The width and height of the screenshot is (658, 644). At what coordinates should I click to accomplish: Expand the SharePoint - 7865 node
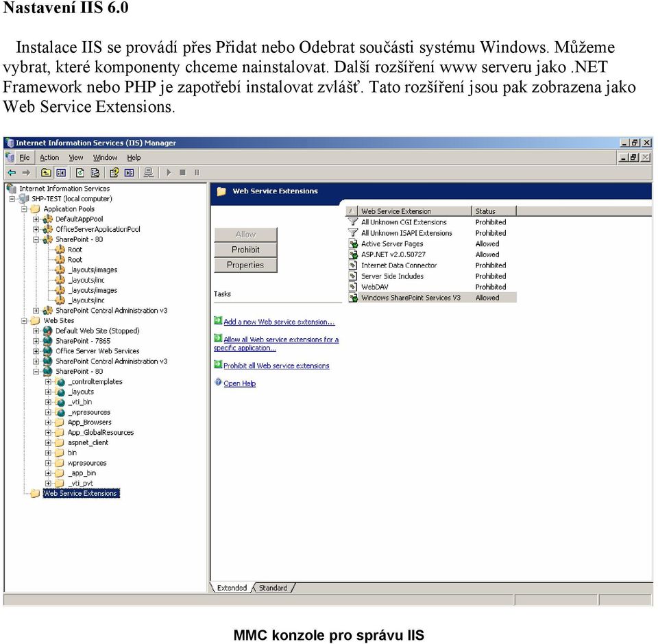(x=36, y=341)
